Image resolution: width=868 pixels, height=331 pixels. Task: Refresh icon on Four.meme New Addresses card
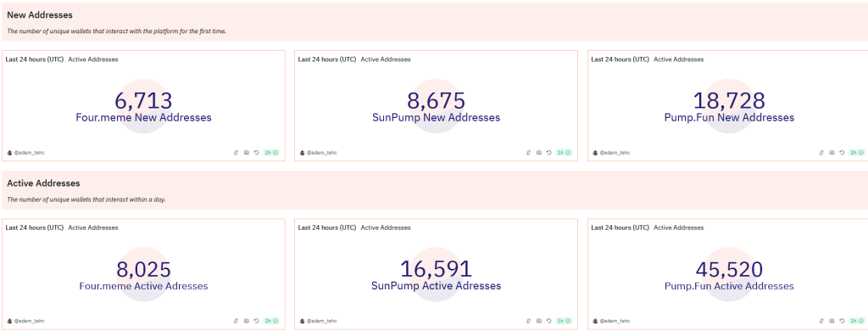point(256,153)
